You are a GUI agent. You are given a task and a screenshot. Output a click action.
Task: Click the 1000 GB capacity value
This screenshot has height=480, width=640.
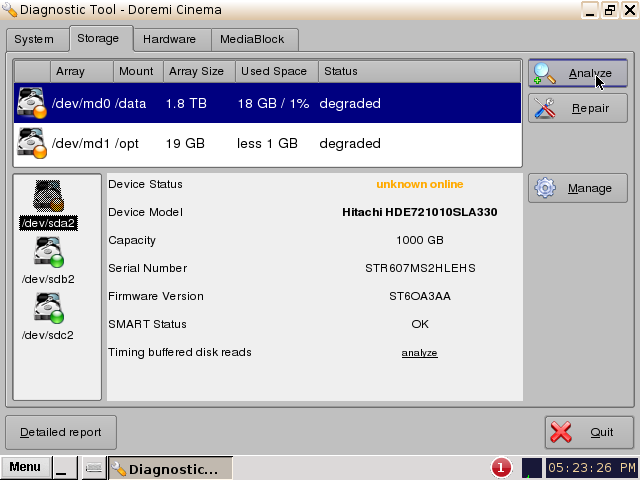(x=420, y=240)
